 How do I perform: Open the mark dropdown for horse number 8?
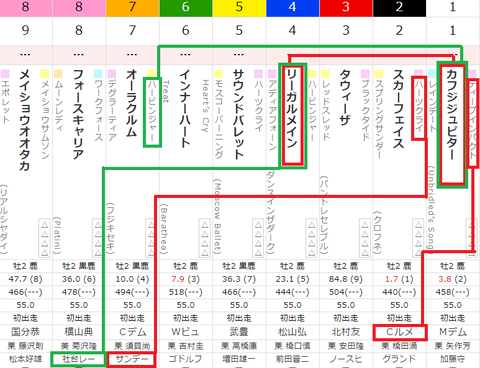(79, 55)
